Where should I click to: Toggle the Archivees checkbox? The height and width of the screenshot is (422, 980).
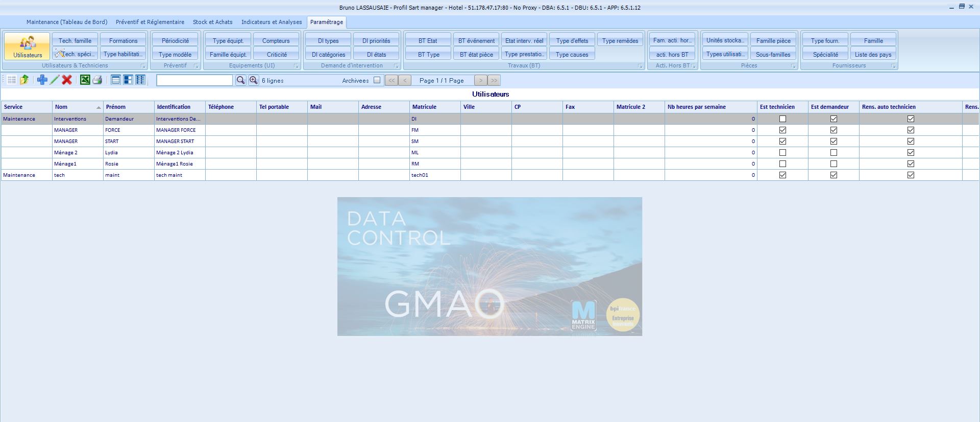tap(377, 80)
